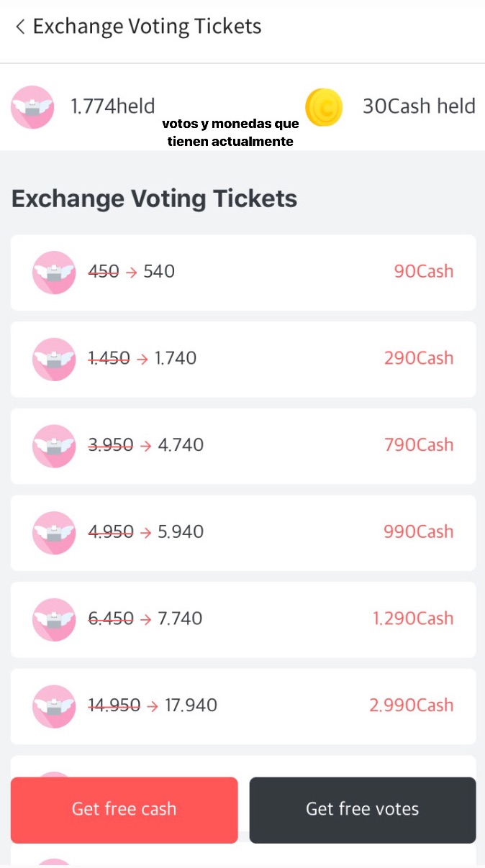Tap the back arrow in header
The image size is (485, 868).
(19, 27)
